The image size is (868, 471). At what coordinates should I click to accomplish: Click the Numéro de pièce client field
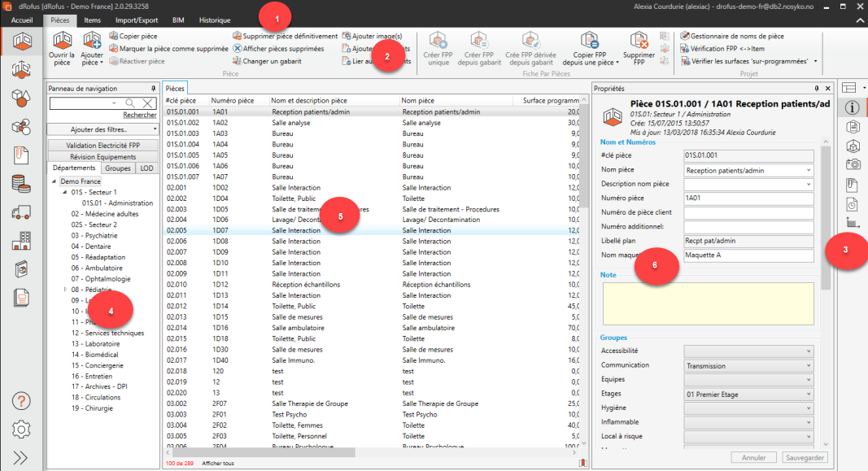(748, 212)
